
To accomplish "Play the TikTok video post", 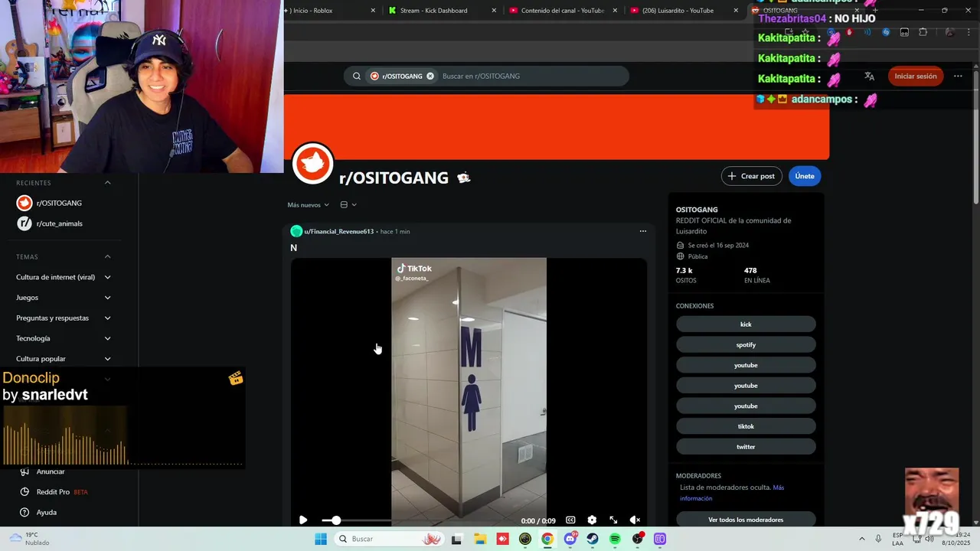I will (x=303, y=520).
